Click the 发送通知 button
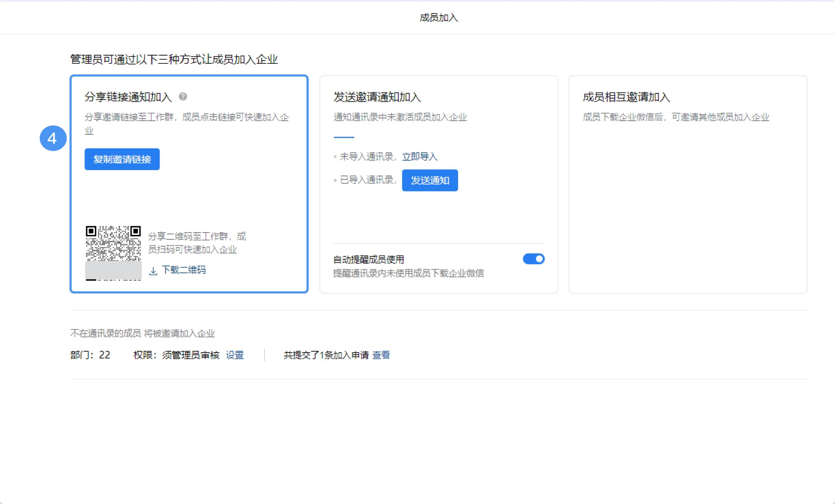 (x=430, y=180)
